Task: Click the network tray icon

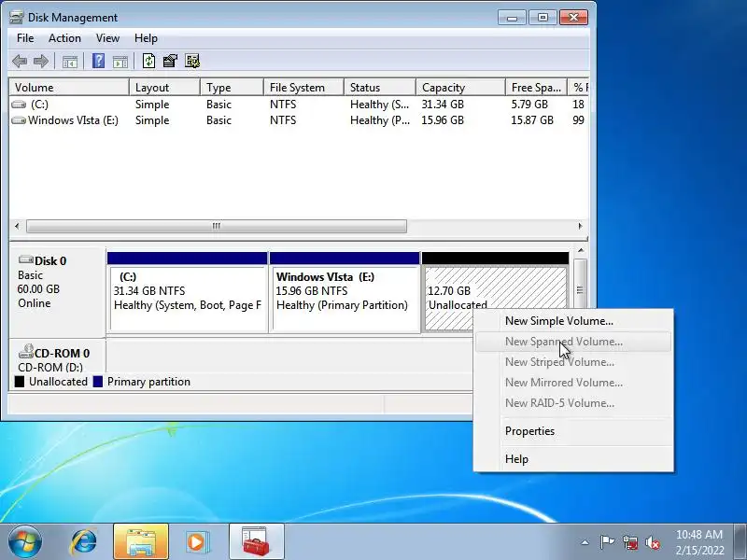Action: [x=629, y=542]
